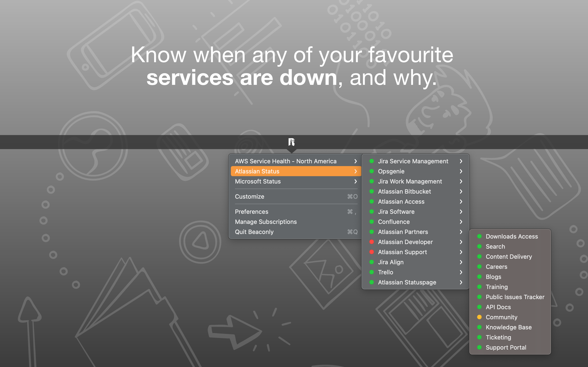Click red status dot beside Atlassian Developer
Image resolution: width=588 pixels, height=367 pixels.
371,242
